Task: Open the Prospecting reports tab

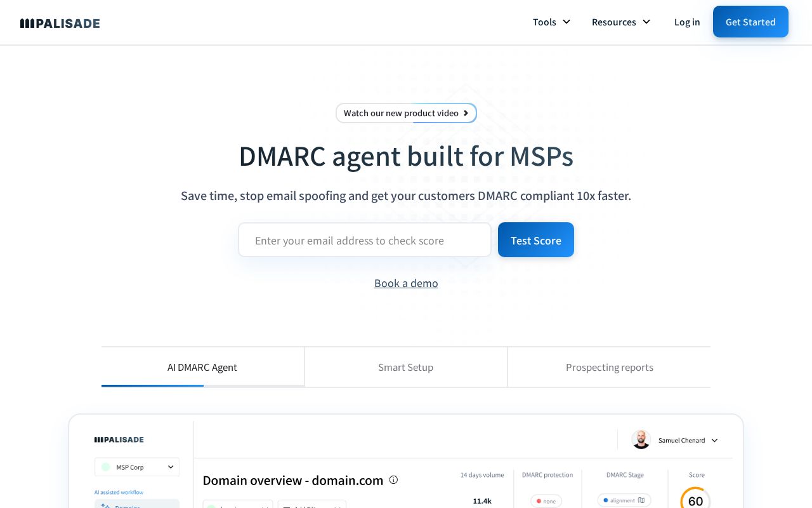Action: tap(609, 367)
